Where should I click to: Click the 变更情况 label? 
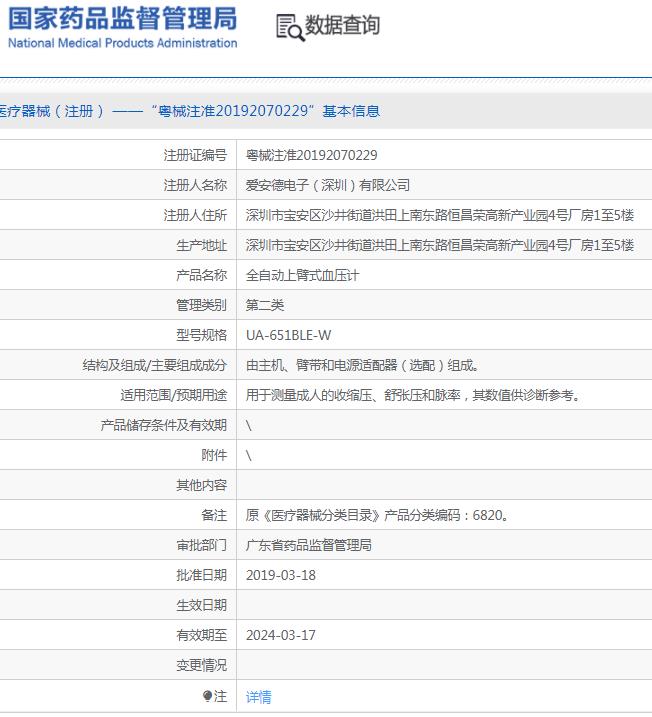202,665
